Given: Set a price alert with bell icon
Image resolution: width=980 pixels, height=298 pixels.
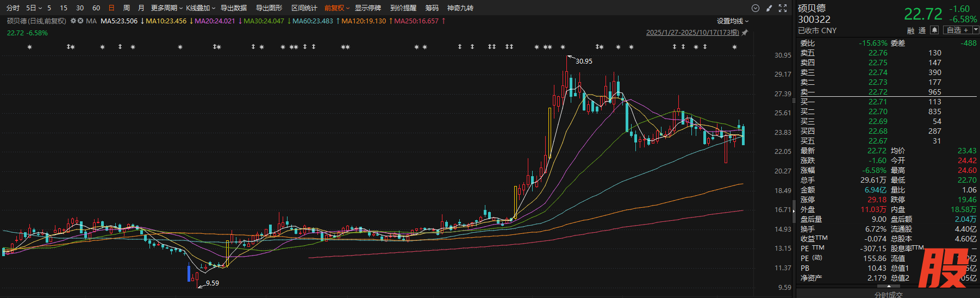Looking at the screenshot, I should coord(934,30).
